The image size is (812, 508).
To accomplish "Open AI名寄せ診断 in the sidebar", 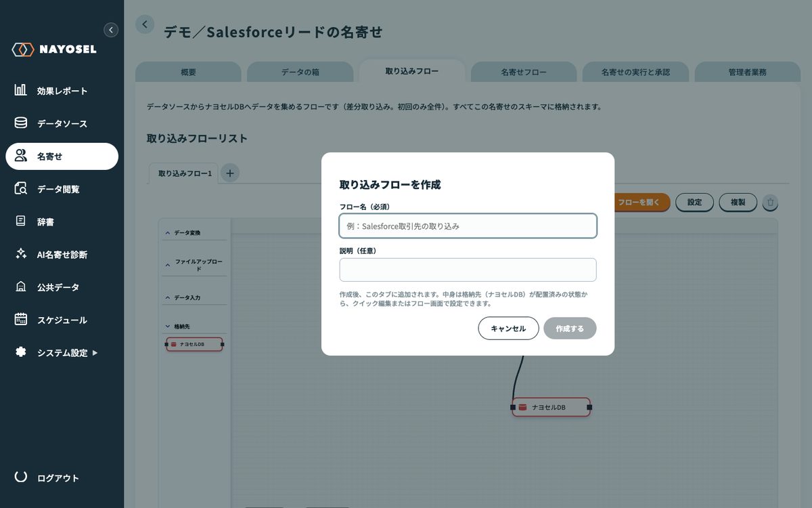I will [62, 255].
